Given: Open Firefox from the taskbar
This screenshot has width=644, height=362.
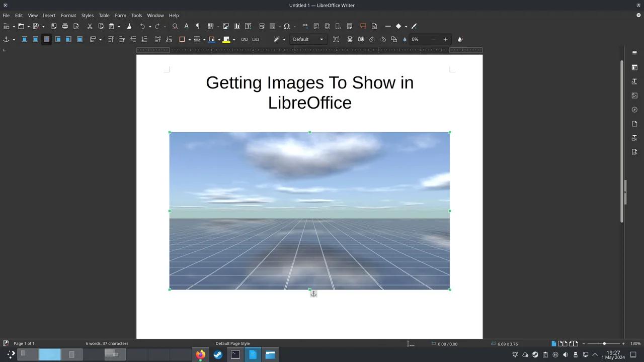Looking at the screenshot, I should click(200, 354).
